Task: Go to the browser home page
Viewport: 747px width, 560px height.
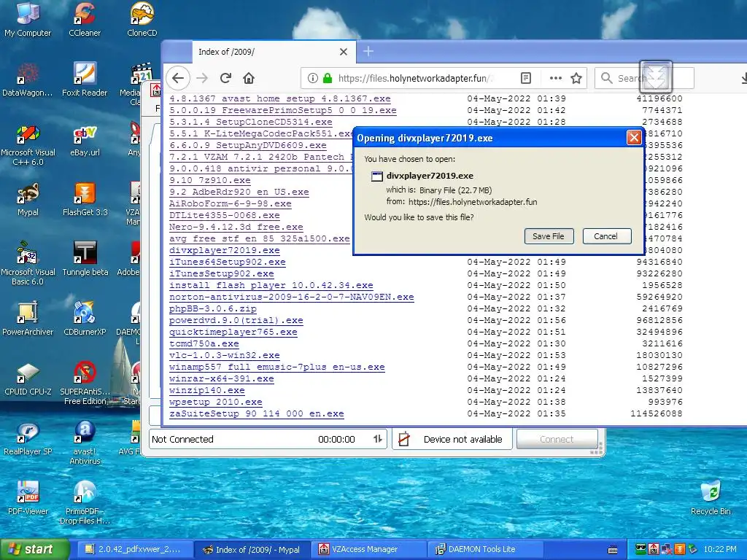Action: tap(249, 78)
